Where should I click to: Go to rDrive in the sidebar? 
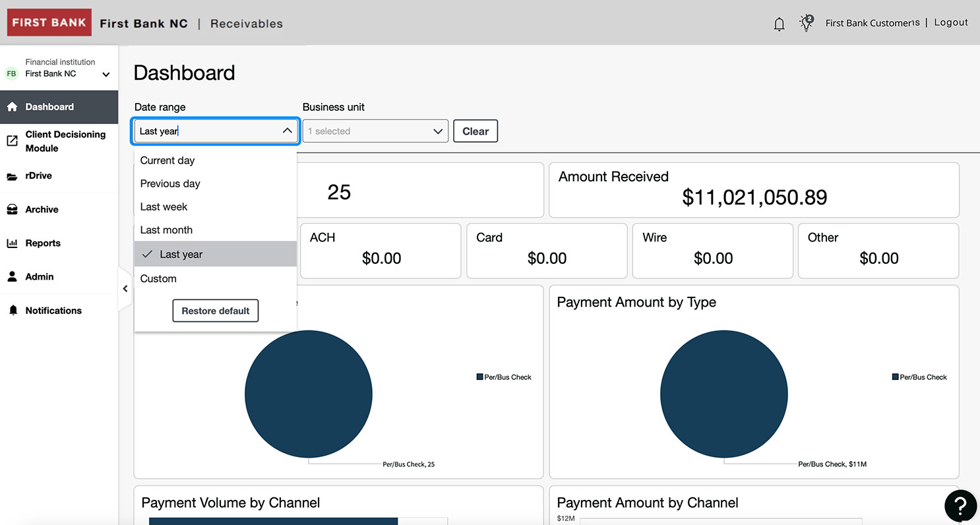tap(59, 176)
